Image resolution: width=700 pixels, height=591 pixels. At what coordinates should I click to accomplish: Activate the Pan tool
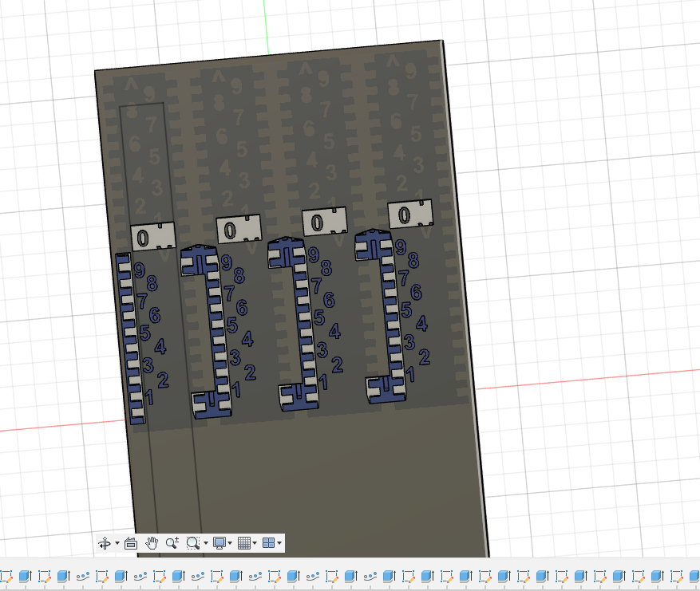pyautogui.click(x=151, y=542)
